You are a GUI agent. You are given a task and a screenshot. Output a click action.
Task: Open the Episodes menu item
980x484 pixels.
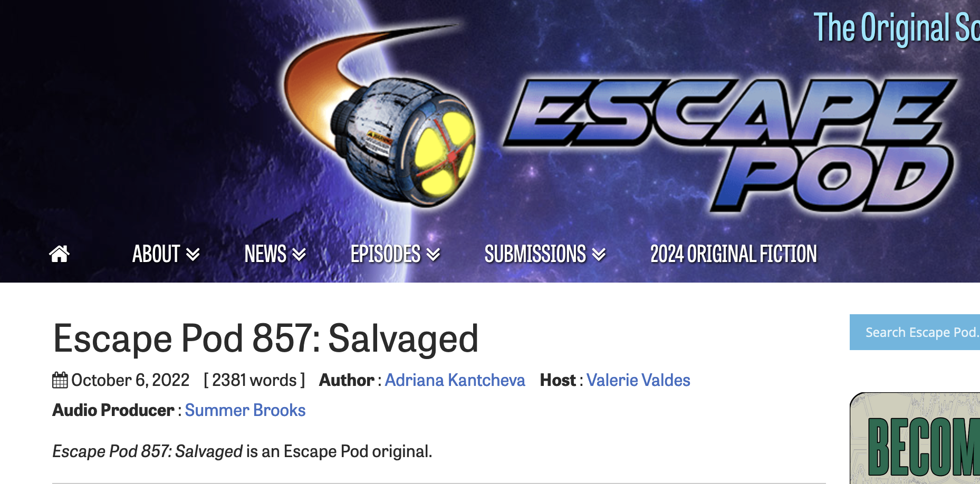pos(386,254)
